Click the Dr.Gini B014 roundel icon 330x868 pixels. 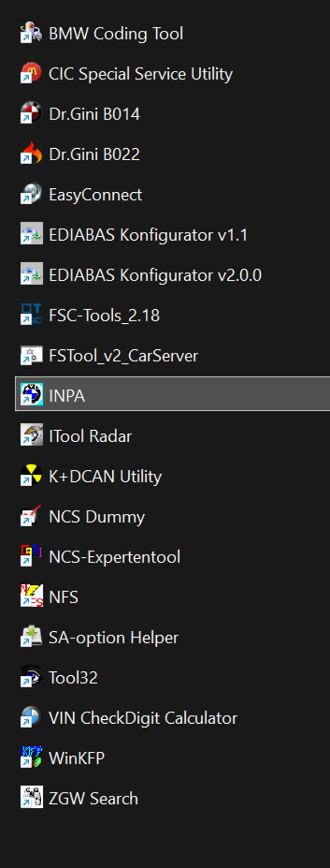31,113
